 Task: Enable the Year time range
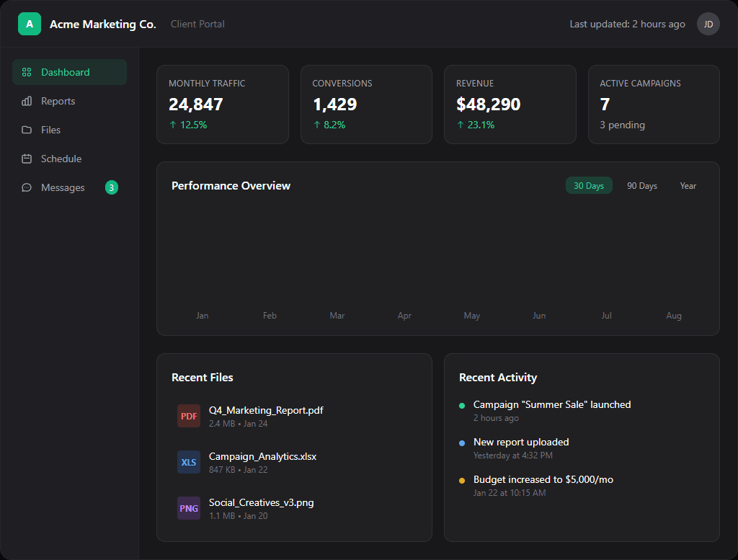(688, 185)
